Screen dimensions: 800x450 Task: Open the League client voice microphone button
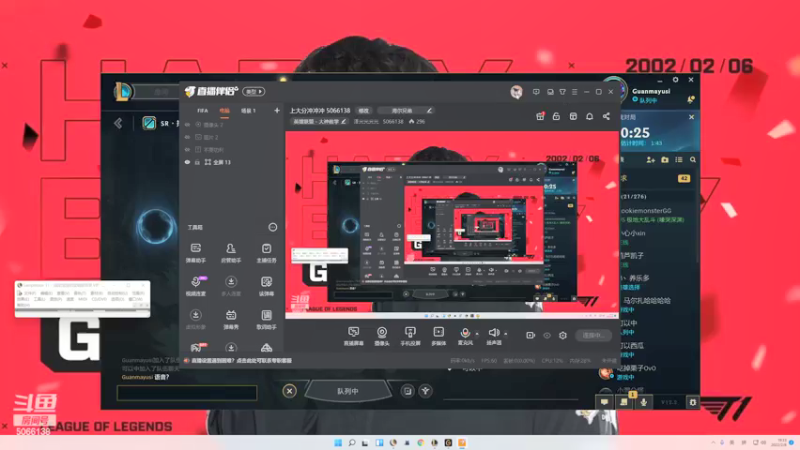[643, 402]
